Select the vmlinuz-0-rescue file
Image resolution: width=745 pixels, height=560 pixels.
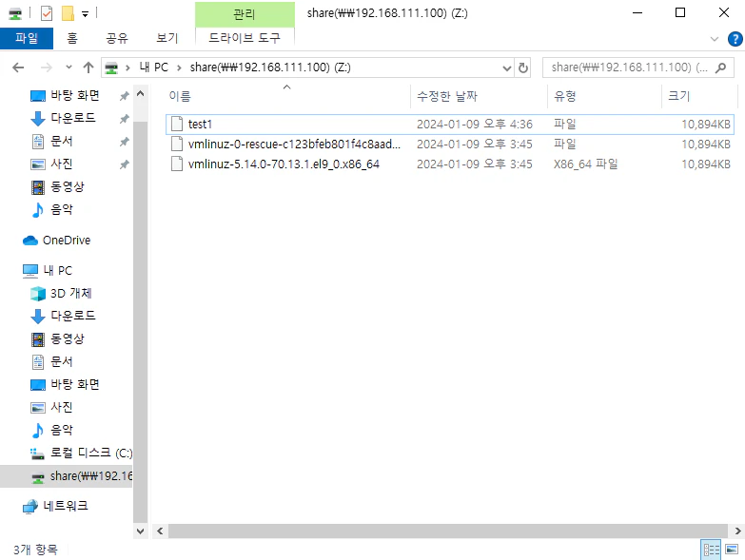coord(449,145)
